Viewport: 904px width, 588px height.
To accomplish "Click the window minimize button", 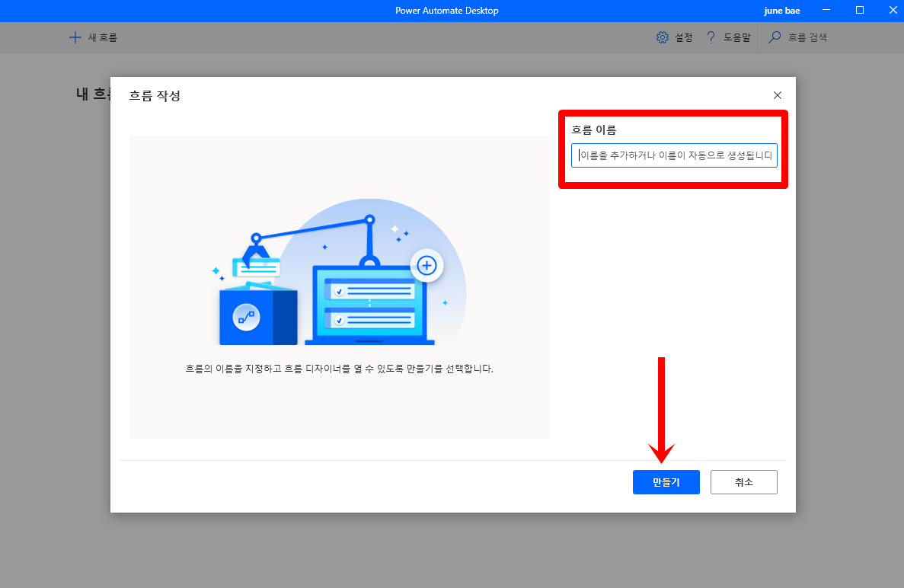I will [826, 10].
